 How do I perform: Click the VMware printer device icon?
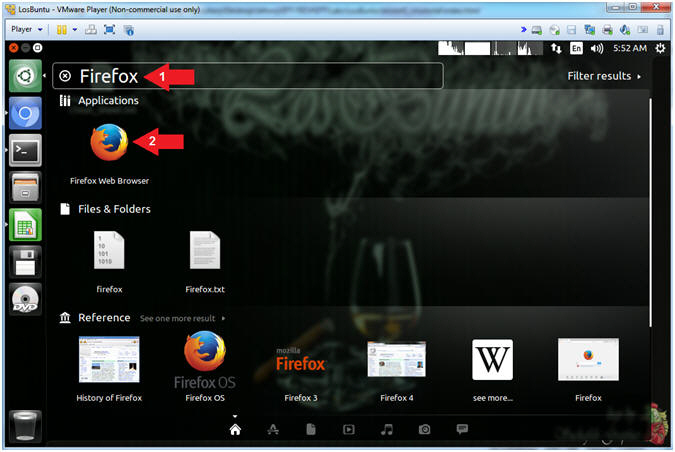(x=607, y=30)
